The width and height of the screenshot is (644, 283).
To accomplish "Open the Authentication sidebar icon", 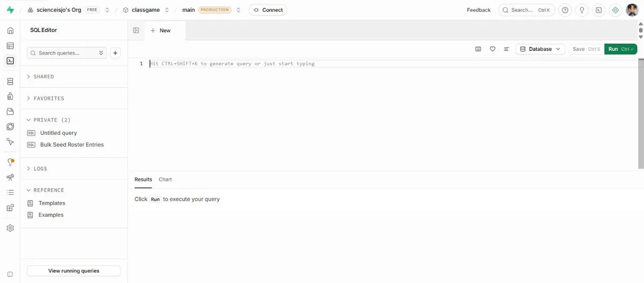I will [x=10, y=97].
